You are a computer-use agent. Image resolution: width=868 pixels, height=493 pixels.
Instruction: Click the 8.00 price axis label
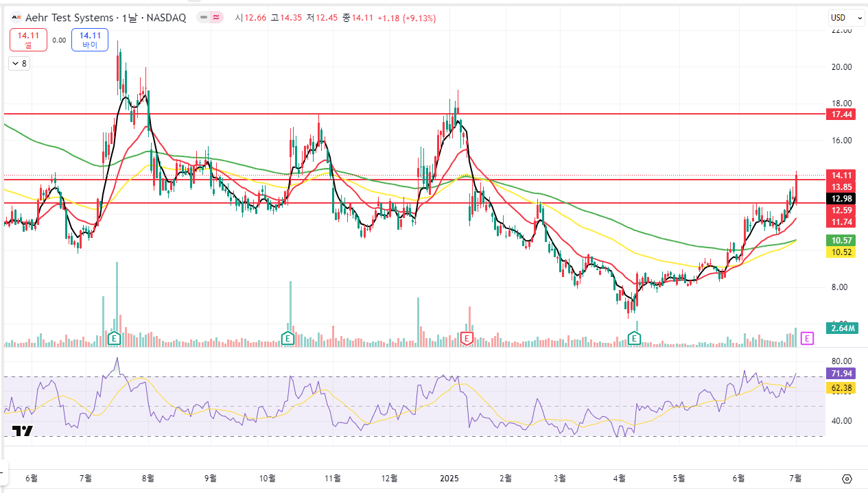[841, 287]
